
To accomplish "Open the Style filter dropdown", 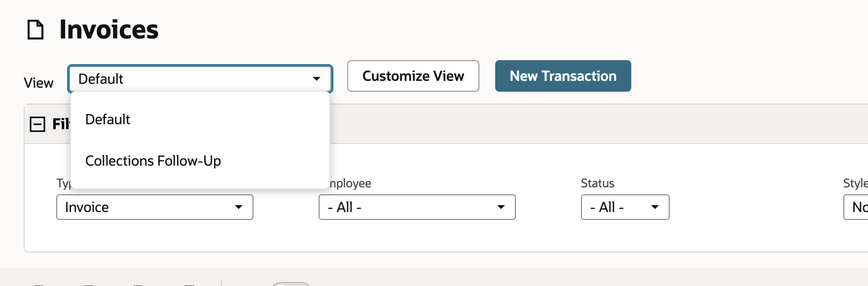I will click(856, 207).
